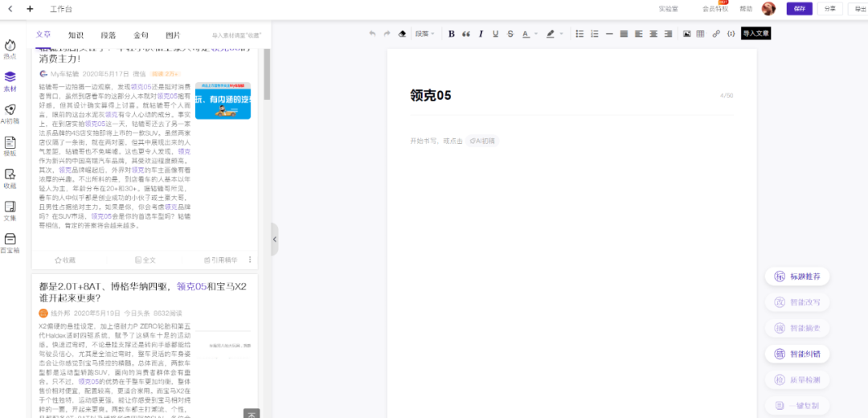The width and height of the screenshot is (868, 418).
Task: Insert a numbered list
Action: tap(595, 34)
